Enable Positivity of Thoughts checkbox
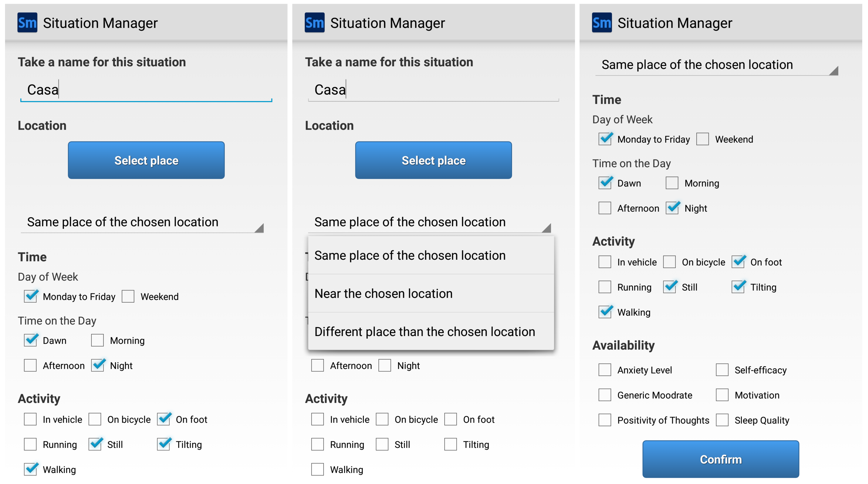 pyautogui.click(x=605, y=420)
